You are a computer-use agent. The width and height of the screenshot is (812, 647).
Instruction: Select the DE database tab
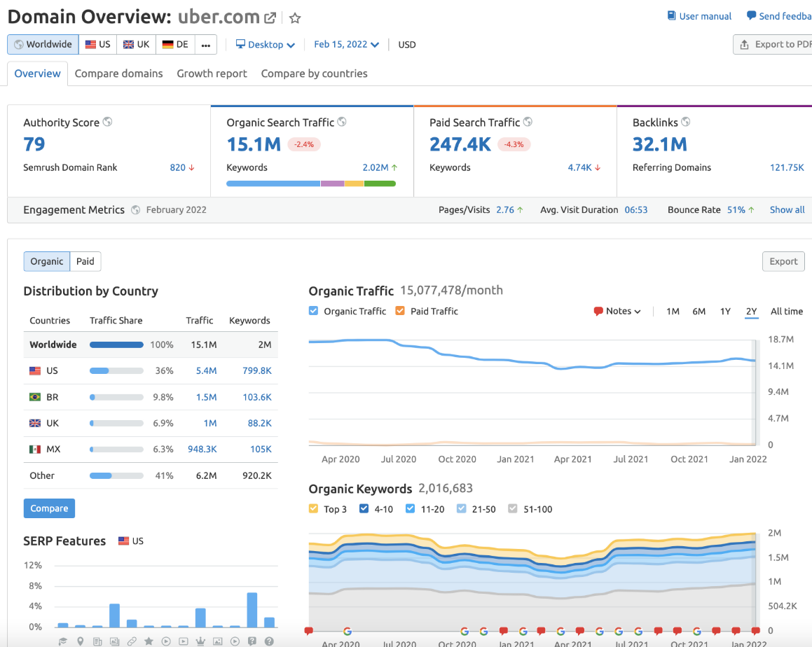point(175,45)
